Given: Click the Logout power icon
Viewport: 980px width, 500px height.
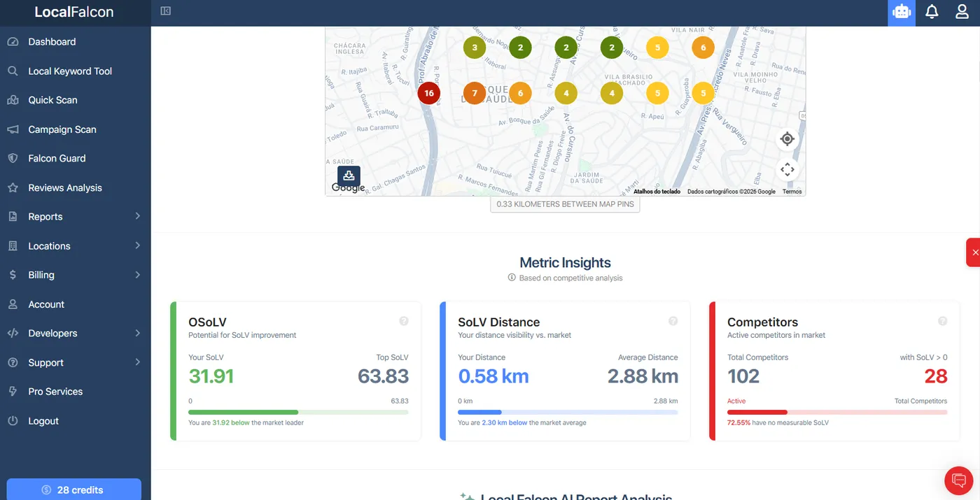Looking at the screenshot, I should (x=13, y=421).
